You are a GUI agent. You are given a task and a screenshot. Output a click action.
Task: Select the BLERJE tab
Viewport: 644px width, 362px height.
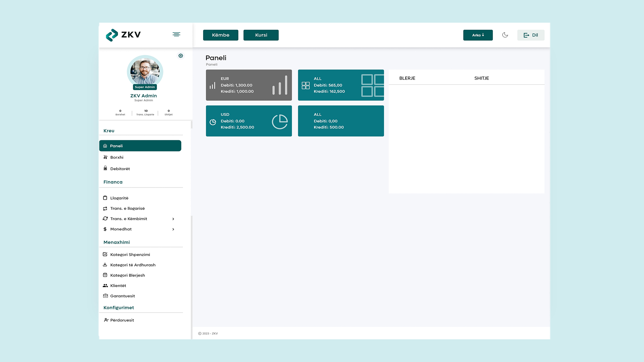tap(407, 78)
